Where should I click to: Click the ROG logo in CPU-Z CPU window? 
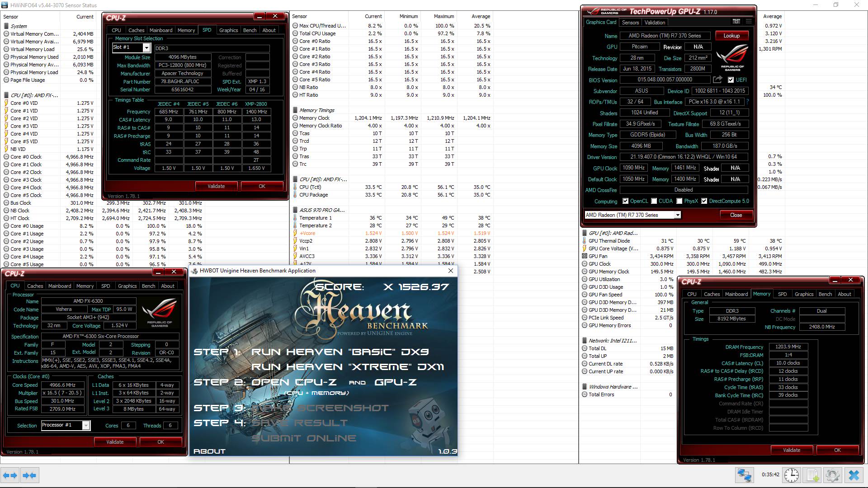[x=159, y=312]
